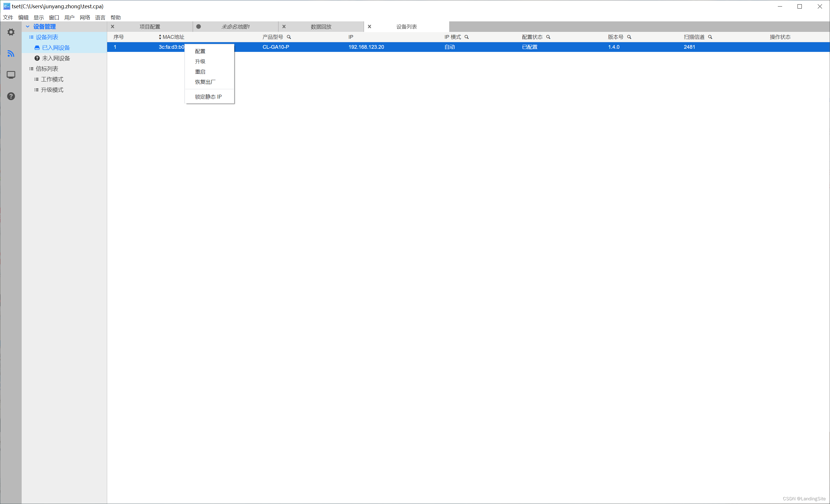Click the version cell 1.4.0
Screen dimensions: 830x504
coord(614,47)
